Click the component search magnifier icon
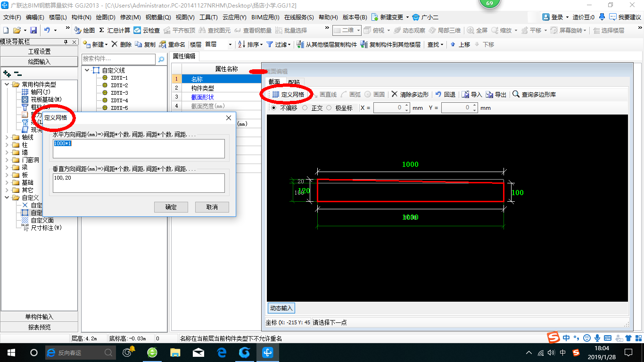Viewport: 644px width, 362px height. [161, 59]
